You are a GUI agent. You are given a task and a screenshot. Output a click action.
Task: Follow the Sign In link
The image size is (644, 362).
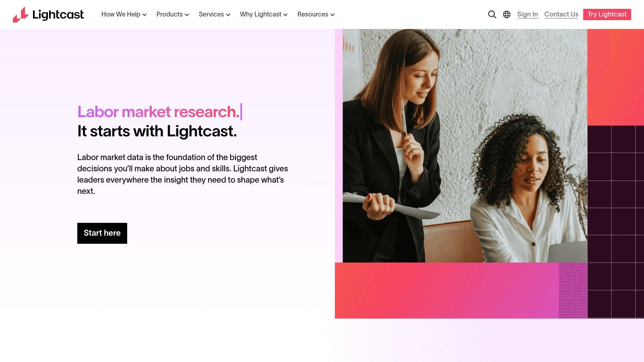[x=527, y=14]
